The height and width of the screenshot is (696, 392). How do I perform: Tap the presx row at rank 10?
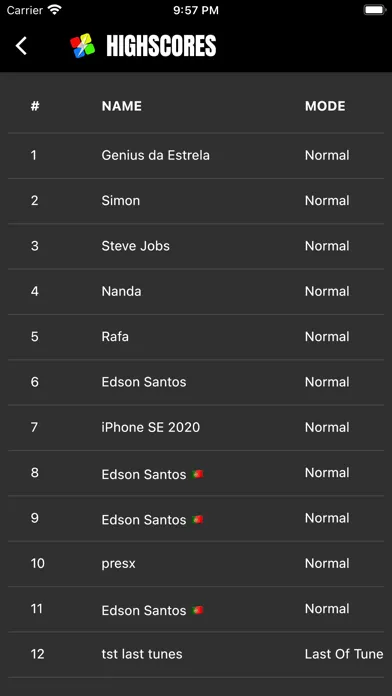[x=196, y=563]
